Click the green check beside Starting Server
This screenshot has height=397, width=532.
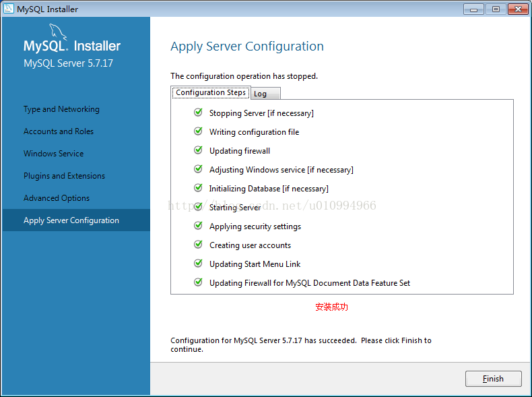point(198,207)
